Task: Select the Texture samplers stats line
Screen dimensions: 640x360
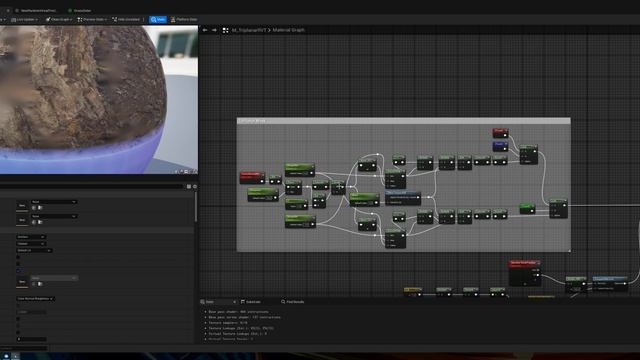Action: click(x=228, y=323)
